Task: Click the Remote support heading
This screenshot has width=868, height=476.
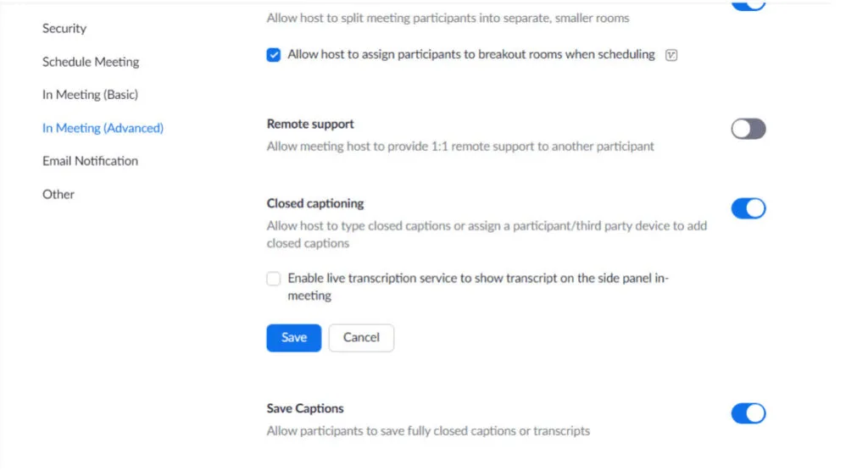Action: click(310, 124)
